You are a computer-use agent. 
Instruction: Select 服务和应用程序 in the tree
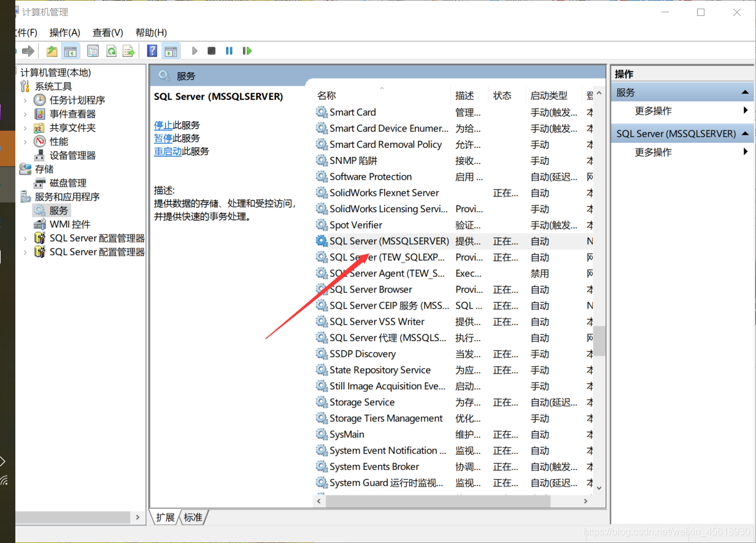pyautogui.click(x=67, y=197)
